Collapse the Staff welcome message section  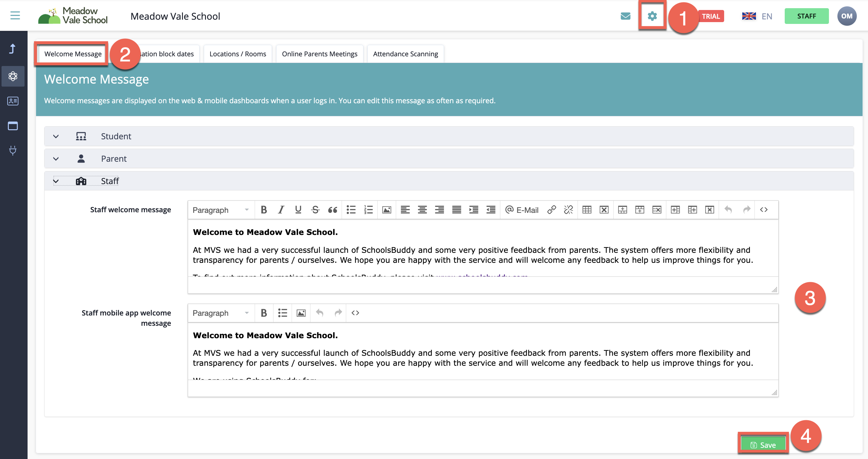tap(56, 181)
